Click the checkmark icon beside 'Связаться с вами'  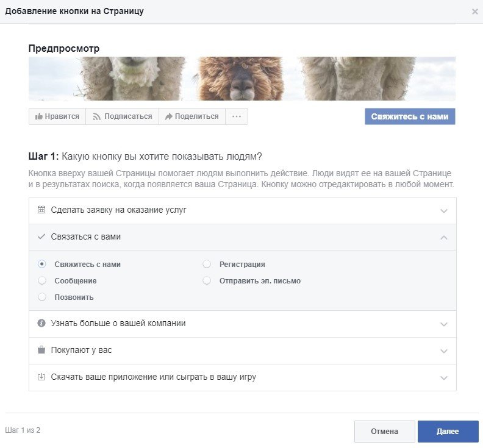coord(41,236)
